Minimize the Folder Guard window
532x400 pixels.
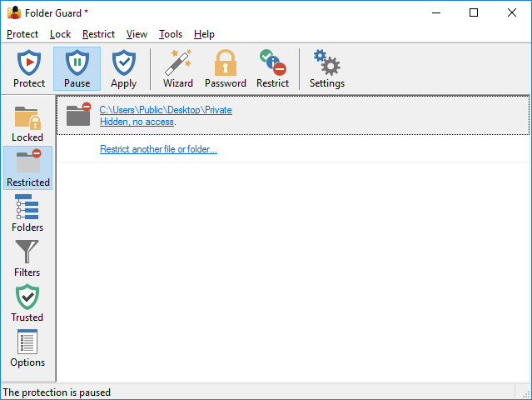tap(436, 12)
